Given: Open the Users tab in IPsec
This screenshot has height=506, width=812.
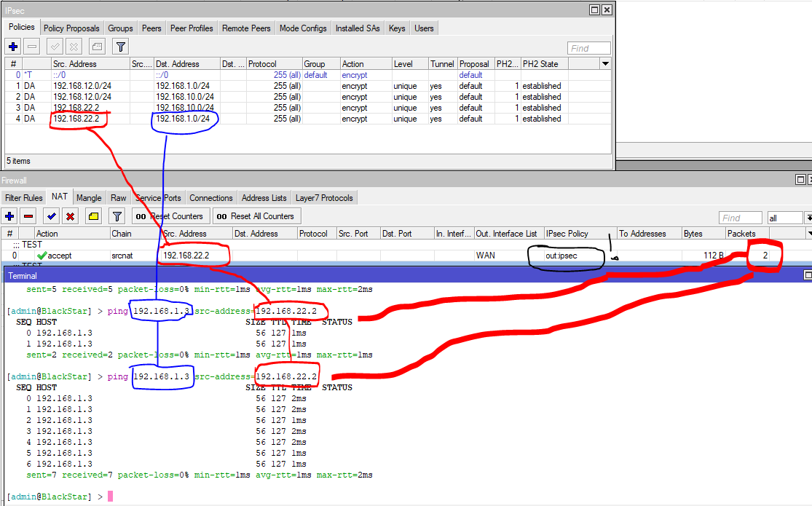Looking at the screenshot, I should [x=424, y=28].
